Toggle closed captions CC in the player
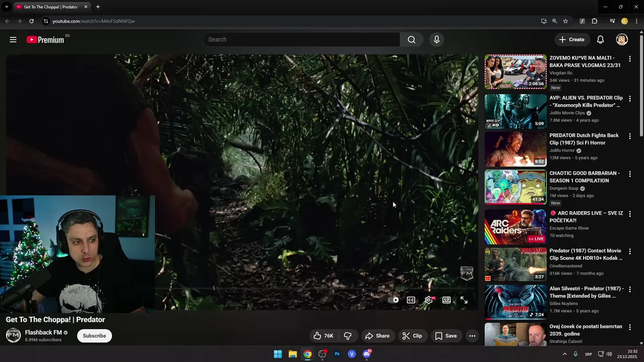644x362 pixels. [411, 300]
